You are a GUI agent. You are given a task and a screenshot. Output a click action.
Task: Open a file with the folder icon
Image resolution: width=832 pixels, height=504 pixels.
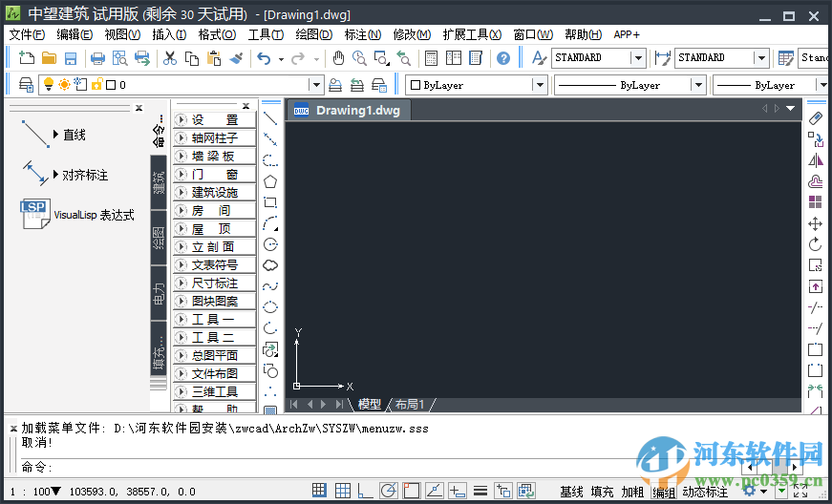coord(49,58)
